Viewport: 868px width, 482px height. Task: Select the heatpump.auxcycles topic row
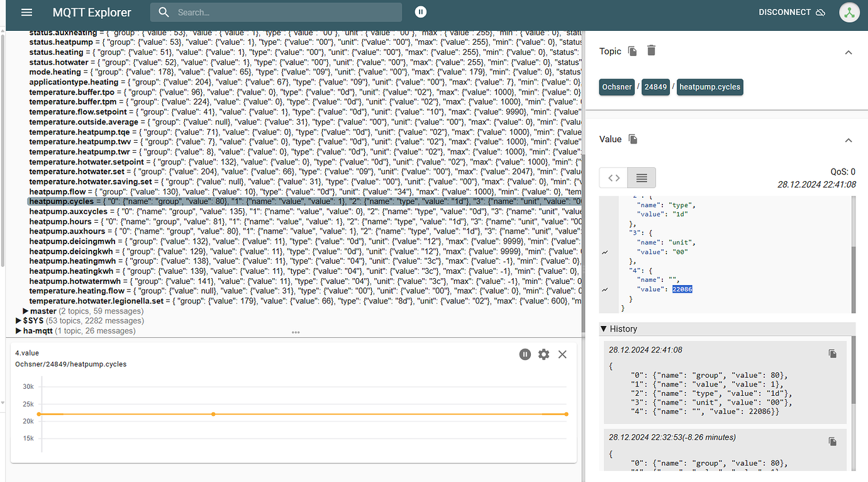tap(305, 211)
